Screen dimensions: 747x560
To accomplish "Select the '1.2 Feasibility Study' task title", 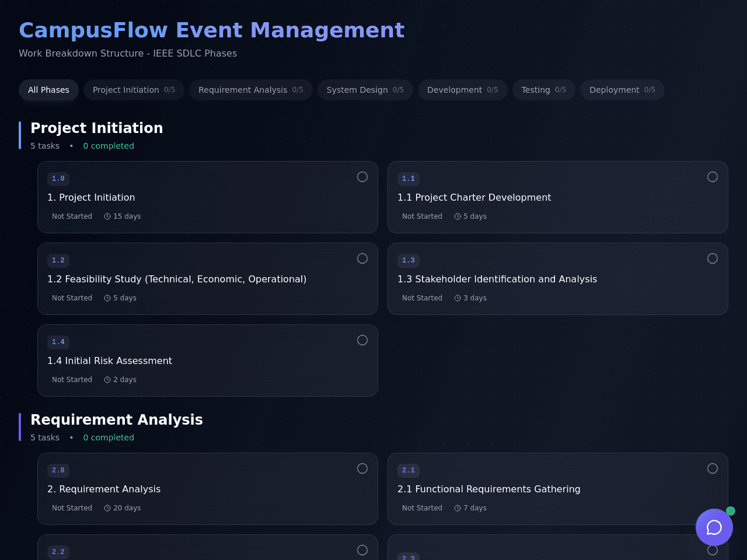I will coord(177,279).
